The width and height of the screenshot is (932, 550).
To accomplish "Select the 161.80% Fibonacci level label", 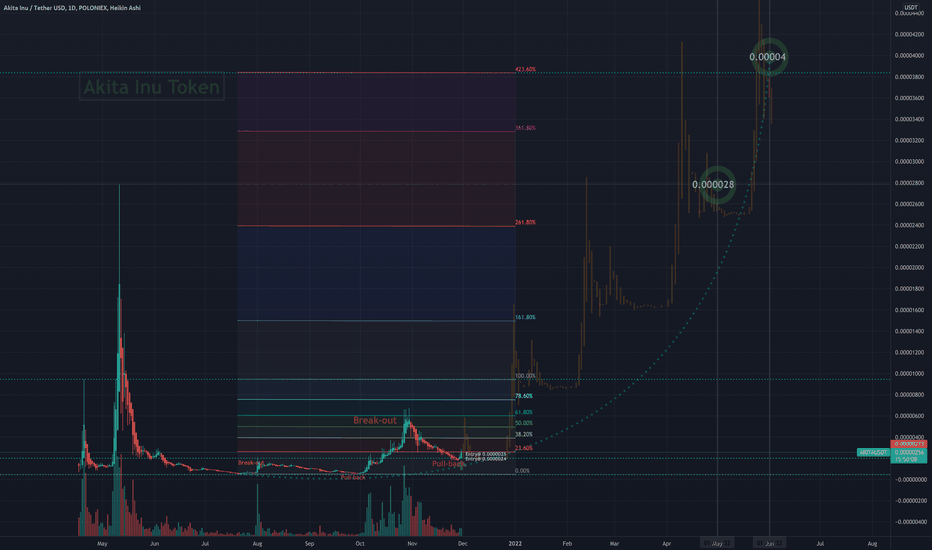I will point(525,318).
